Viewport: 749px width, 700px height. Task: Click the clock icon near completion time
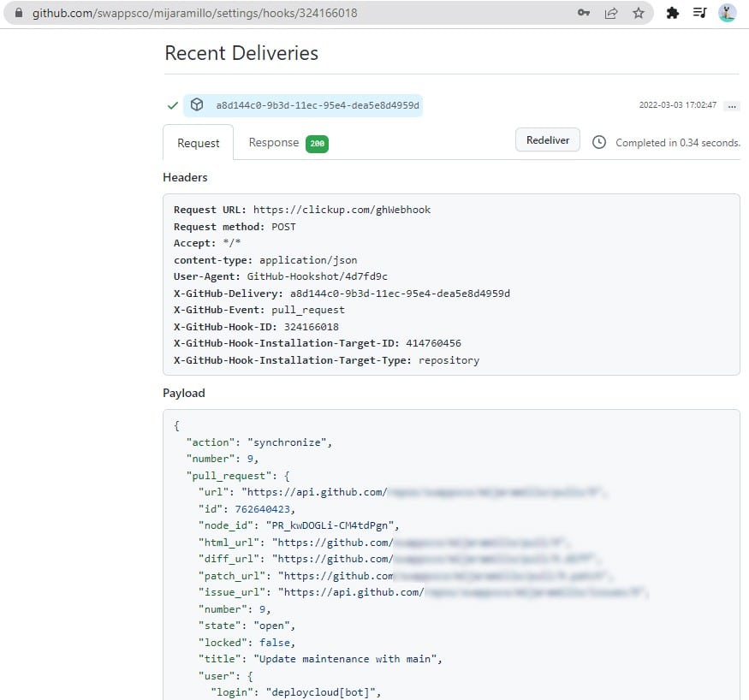click(x=599, y=142)
